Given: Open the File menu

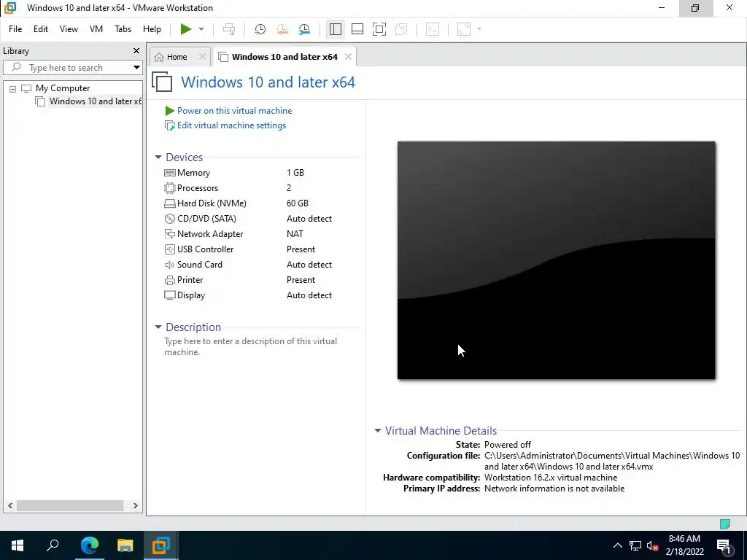Looking at the screenshot, I should 15,29.
